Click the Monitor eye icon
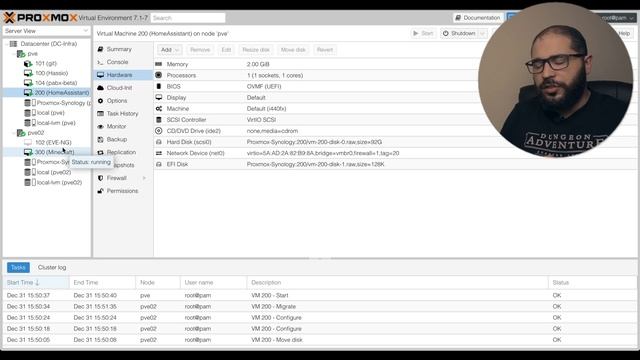Screen dimensions: 640x360 (x=100, y=127)
